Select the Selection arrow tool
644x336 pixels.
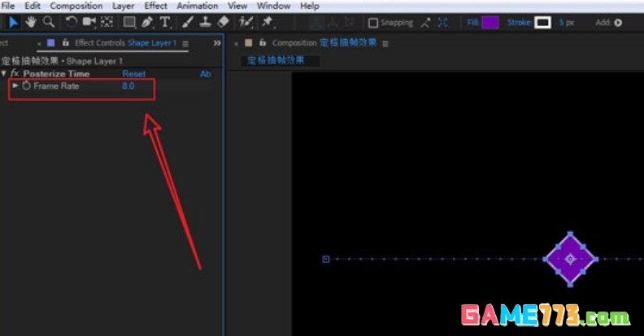14,22
